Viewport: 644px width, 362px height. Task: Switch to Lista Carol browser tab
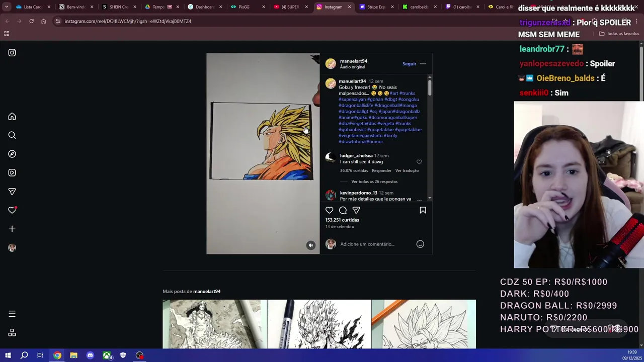coord(33,7)
